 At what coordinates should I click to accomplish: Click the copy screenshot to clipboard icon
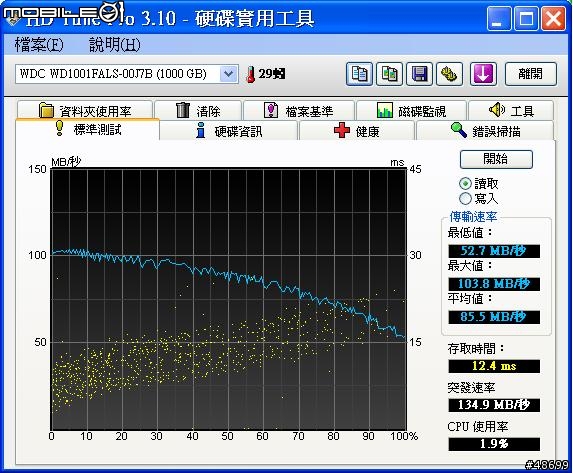[x=389, y=74]
